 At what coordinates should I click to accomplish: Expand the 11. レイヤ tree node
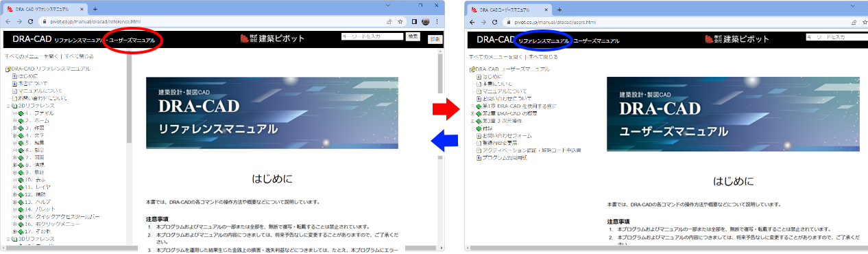(14, 187)
